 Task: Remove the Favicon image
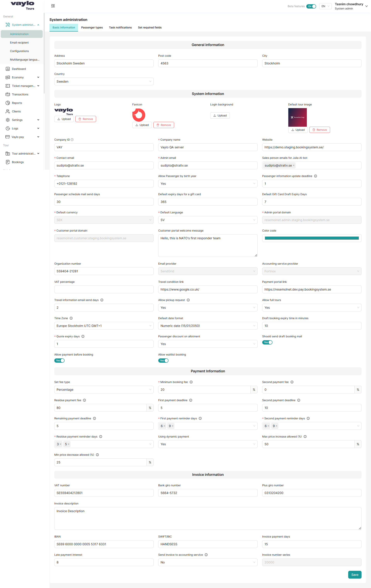click(164, 125)
